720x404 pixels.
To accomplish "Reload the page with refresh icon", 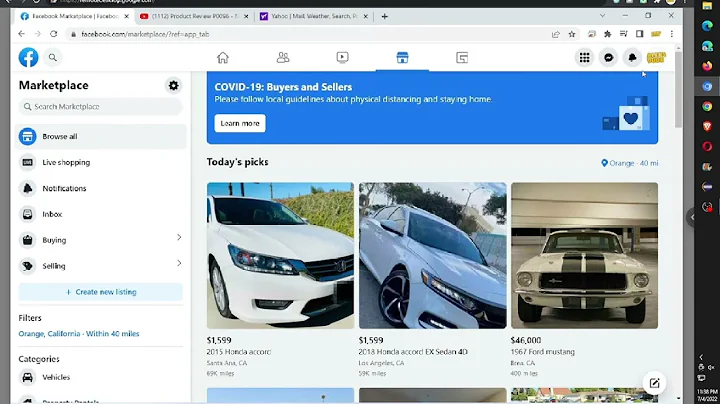I will click(54, 34).
